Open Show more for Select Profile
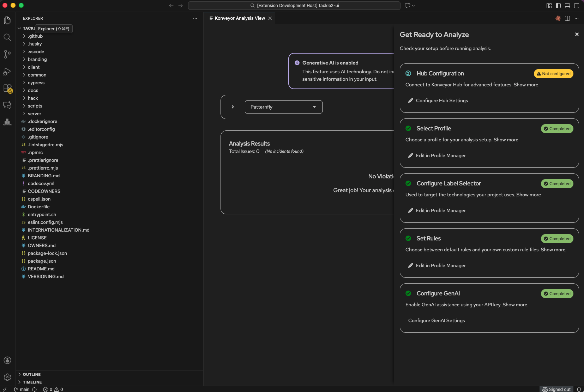Image resolution: width=584 pixels, height=392 pixels. pos(505,140)
